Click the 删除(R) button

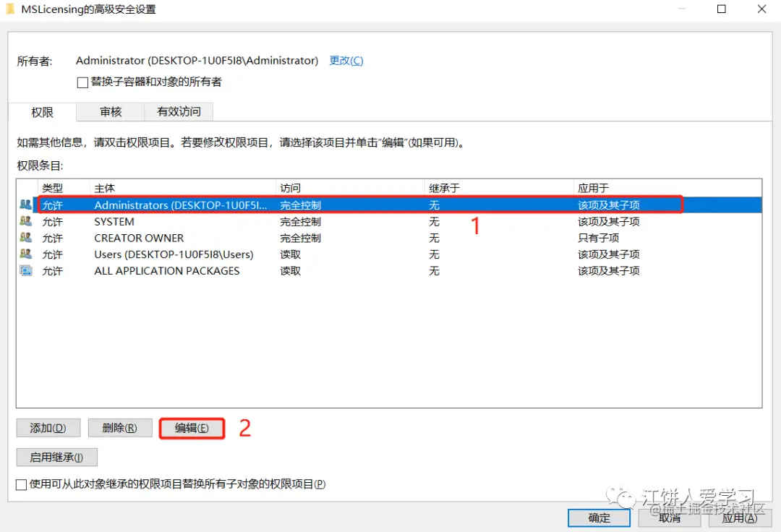coord(119,428)
